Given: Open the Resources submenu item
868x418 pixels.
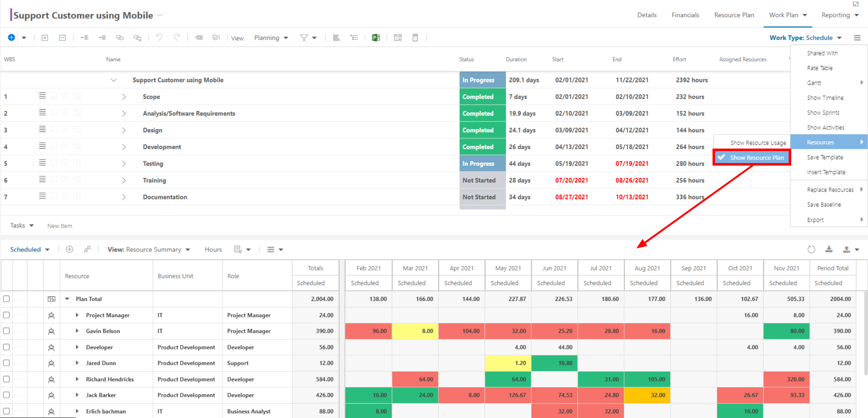Looking at the screenshot, I should 829,142.
